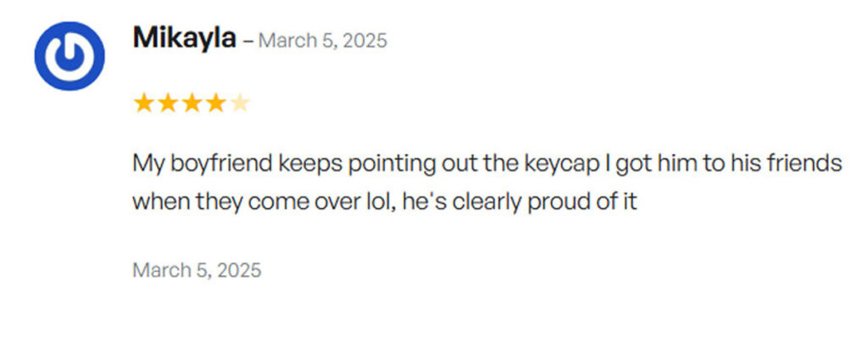Click the review text's first line about keycap
The height and width of the screenshot is (342, 868).
[487, 164]
